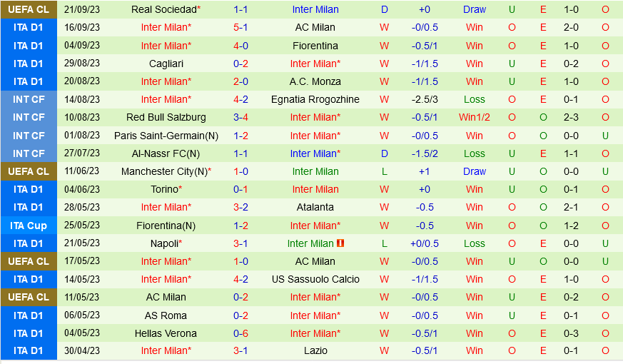This screenshot has width=623, height=364.
Task: Open the Atalanta team page
Action: 315,207
